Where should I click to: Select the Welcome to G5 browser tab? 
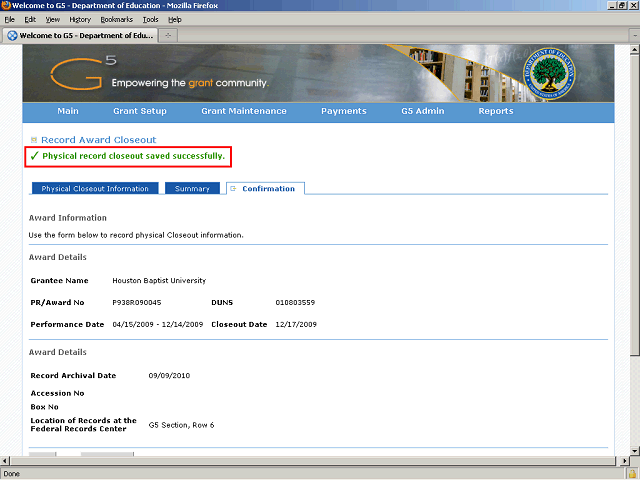tap(80, 36)
